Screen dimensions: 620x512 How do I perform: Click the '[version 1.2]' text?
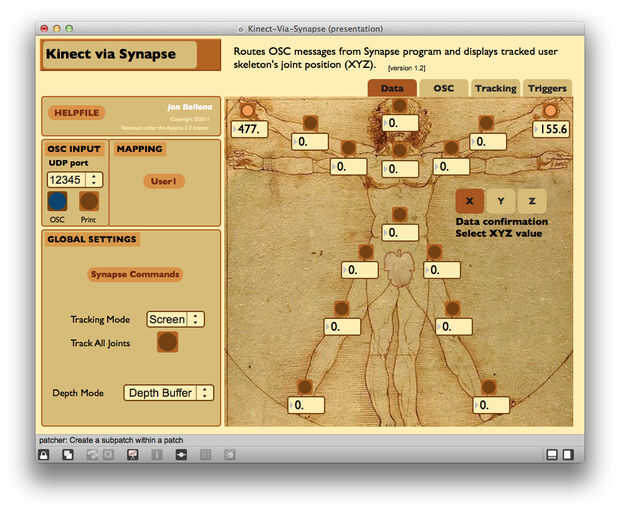pyautogui.click(x=407, y=68)
